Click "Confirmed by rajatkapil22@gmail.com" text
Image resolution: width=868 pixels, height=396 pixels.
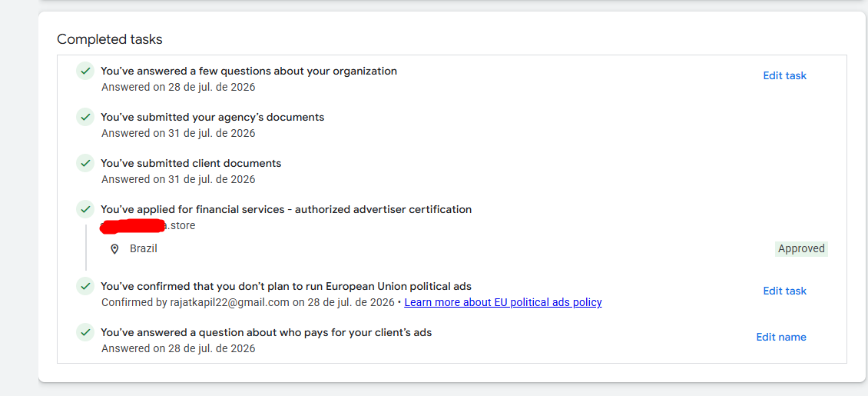point(196,302)
